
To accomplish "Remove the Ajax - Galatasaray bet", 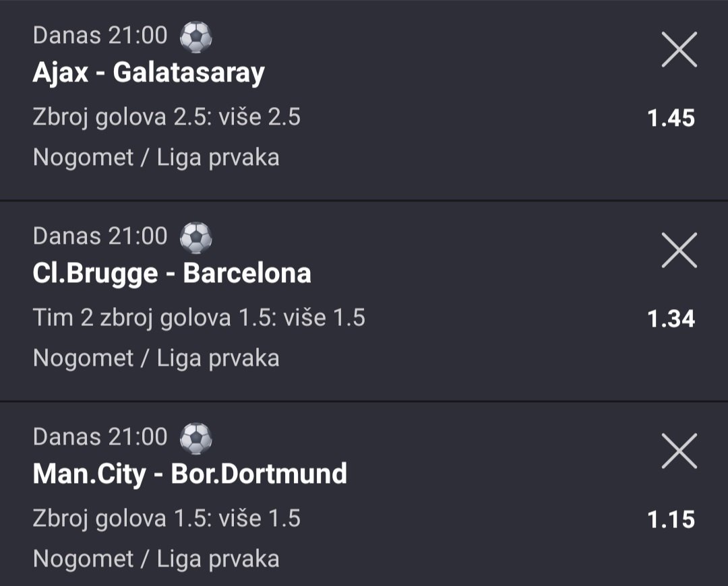I will click(679, 51).
